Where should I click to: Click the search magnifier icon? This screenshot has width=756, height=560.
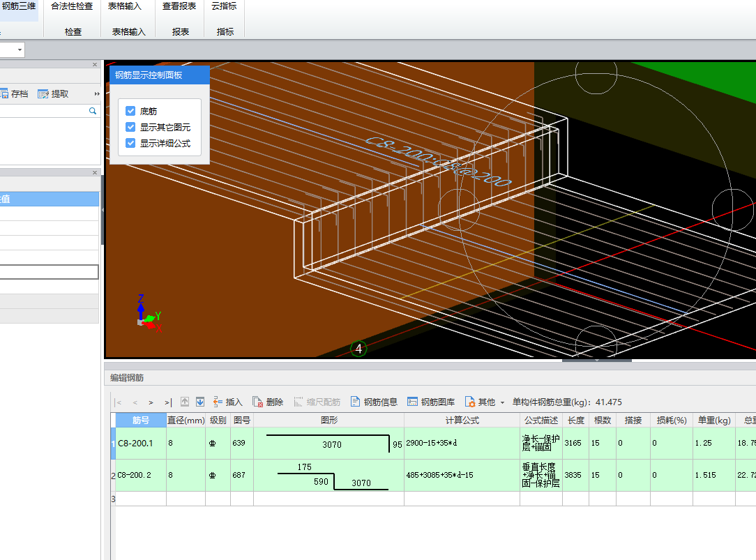(93, 111)
